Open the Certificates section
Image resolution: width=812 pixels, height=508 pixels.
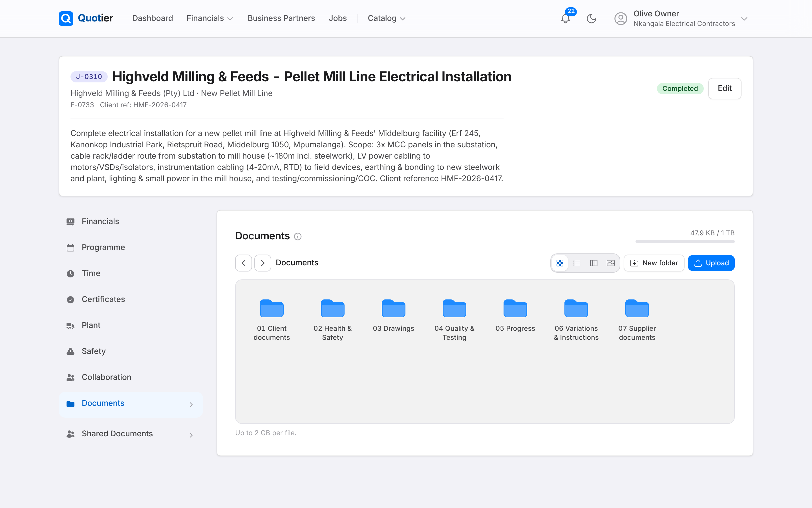tap(131, 299)
